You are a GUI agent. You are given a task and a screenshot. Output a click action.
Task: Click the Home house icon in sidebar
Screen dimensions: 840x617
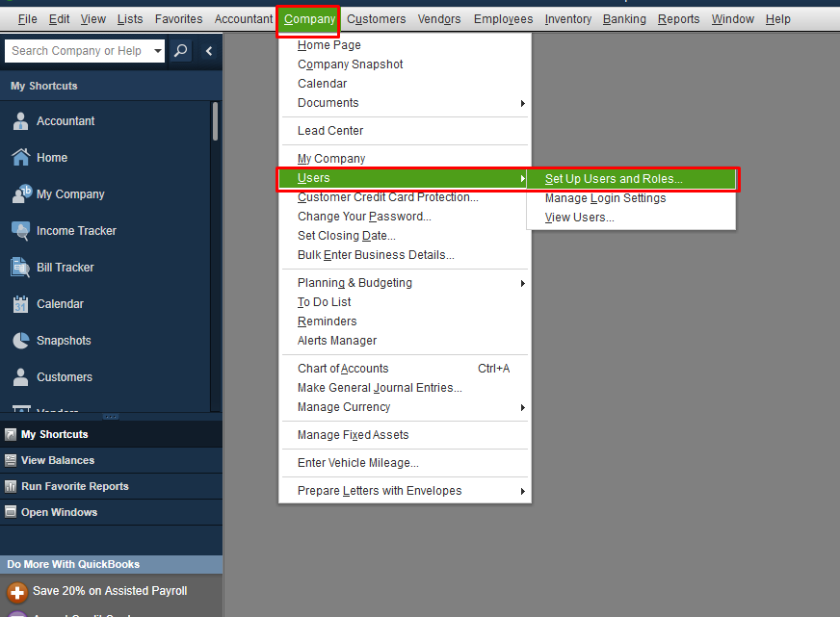point(20,157)
